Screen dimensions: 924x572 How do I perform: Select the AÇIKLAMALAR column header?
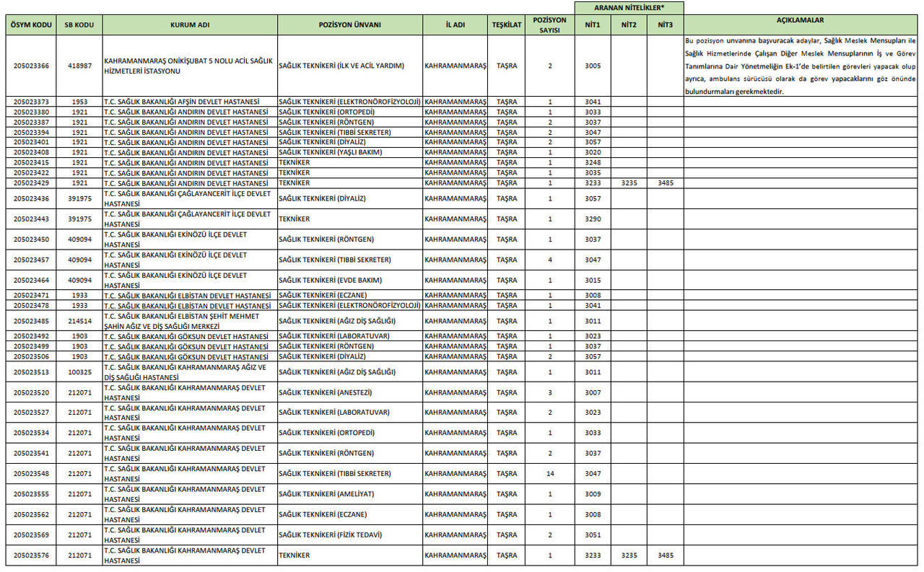[801, 21]
